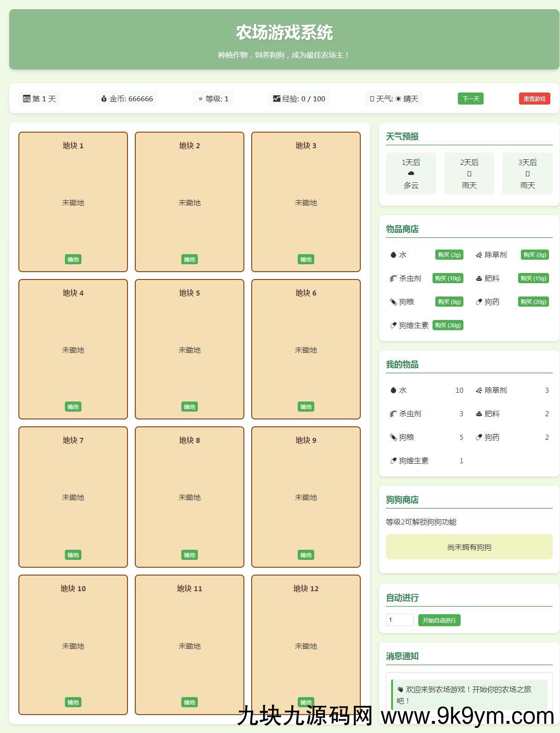The image size is (560, 733).
Task: Click the calendar icon beside 第 1 天
Action: point(27,99)
